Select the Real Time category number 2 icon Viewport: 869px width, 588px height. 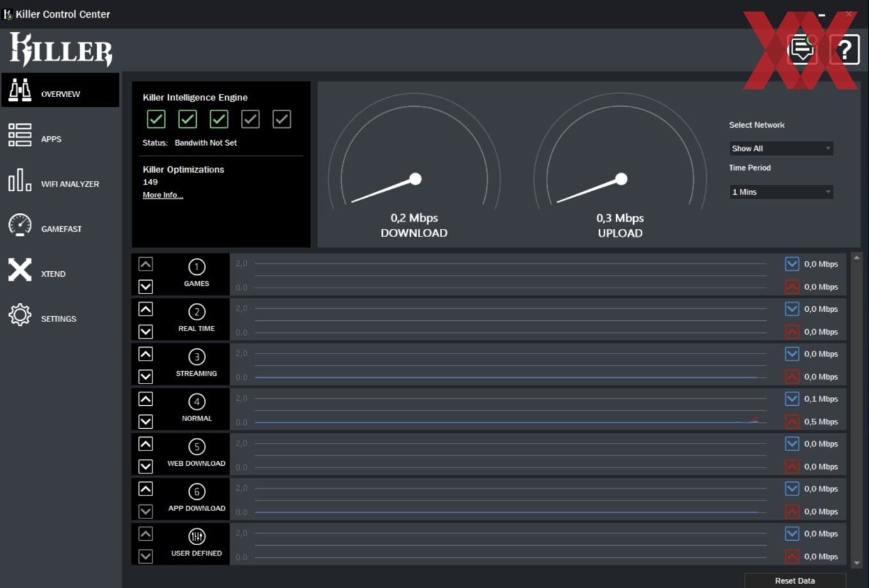pos(197,311)
